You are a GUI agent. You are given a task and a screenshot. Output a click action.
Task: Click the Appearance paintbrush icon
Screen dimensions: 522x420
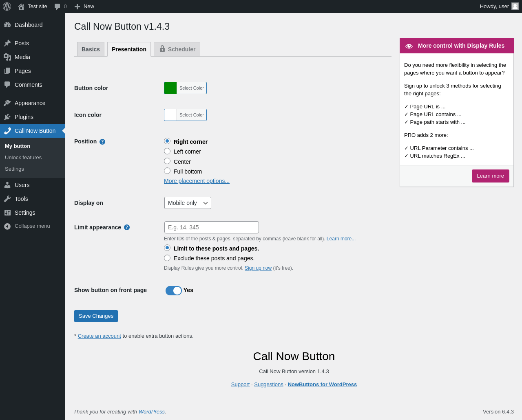[x=7, y=103]
